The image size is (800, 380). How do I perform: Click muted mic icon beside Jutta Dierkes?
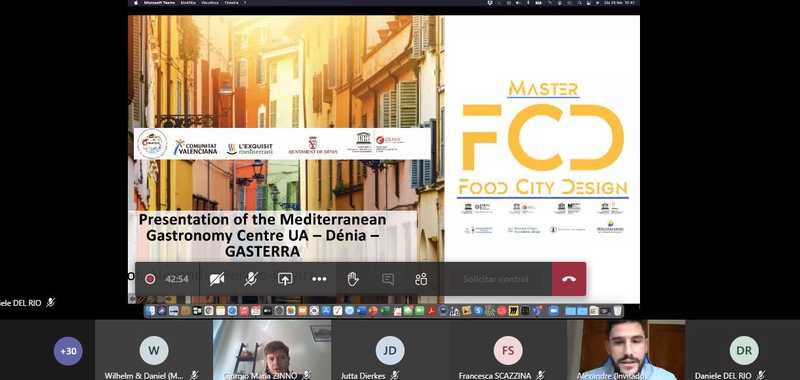(394, 375)
